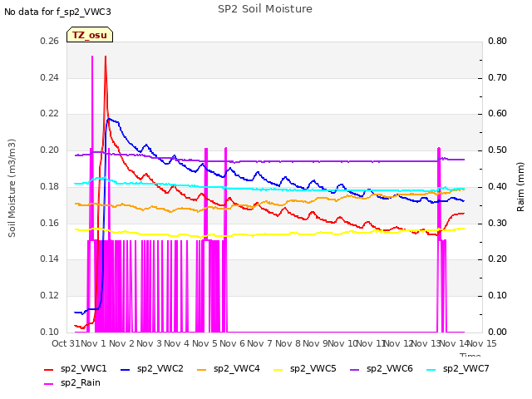Click the Nov 7 x-axis tick label
This screenshot has width=532, height=399.
click(x=260, y=343)
